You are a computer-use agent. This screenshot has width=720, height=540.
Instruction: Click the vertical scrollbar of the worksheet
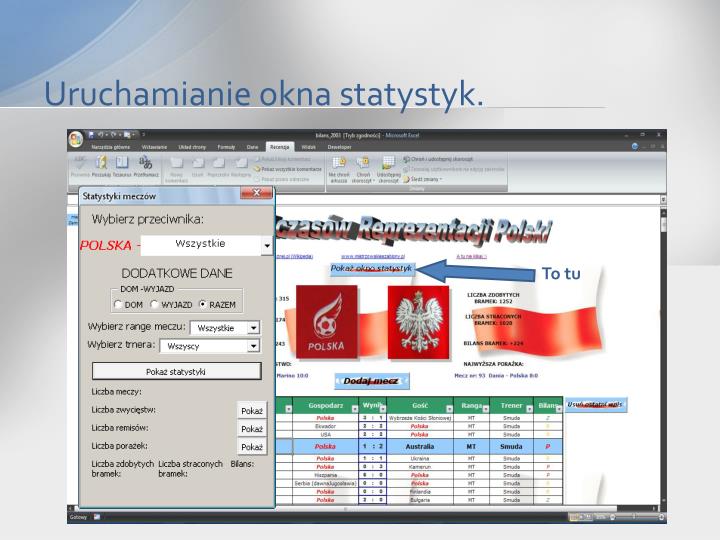tap(663, 358)
